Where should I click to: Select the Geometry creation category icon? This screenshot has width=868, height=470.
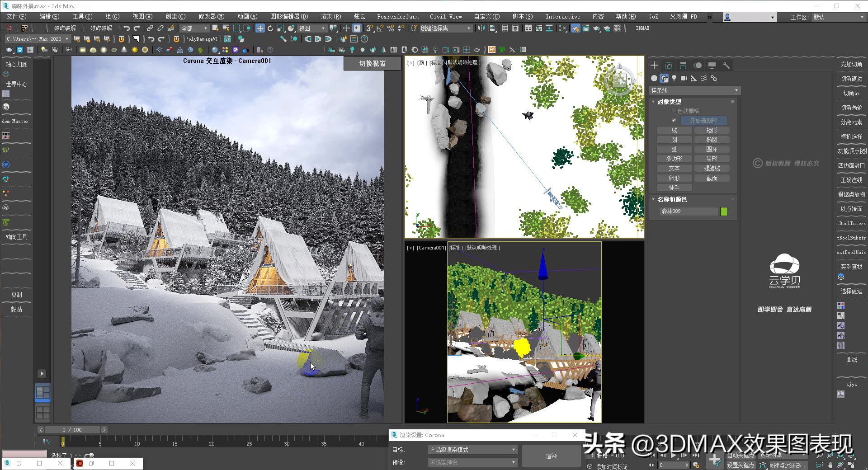[654, 78]
